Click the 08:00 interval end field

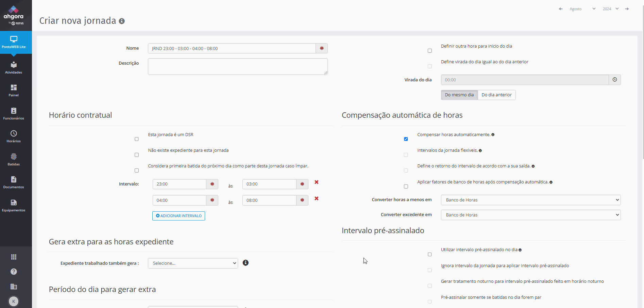(x=269, y=200)
